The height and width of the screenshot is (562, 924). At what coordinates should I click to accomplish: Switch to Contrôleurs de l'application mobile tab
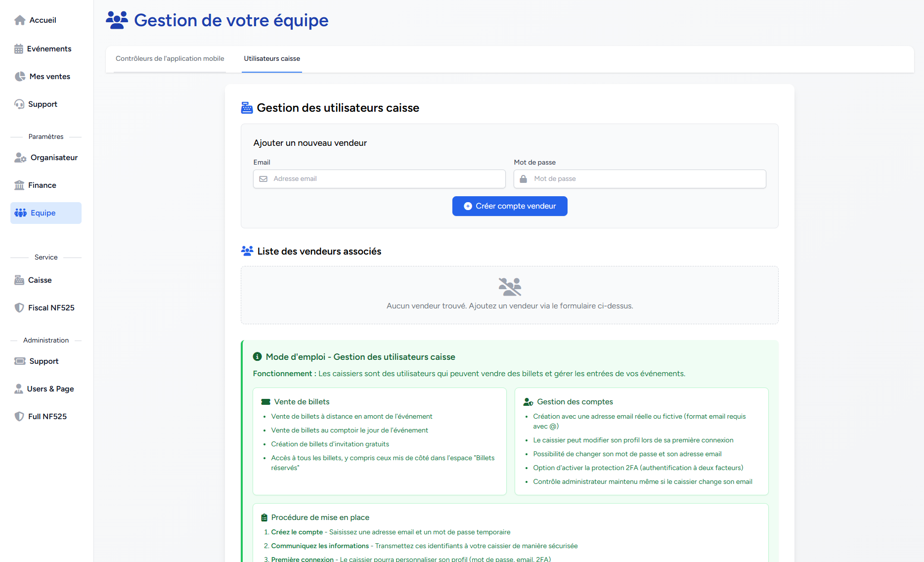[170, 59]
